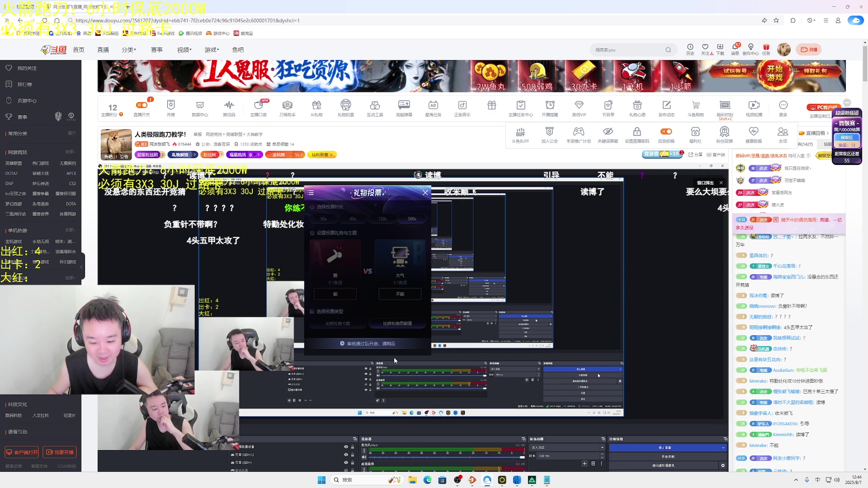Open the gift vote panel menu icon

click(311, 192)
